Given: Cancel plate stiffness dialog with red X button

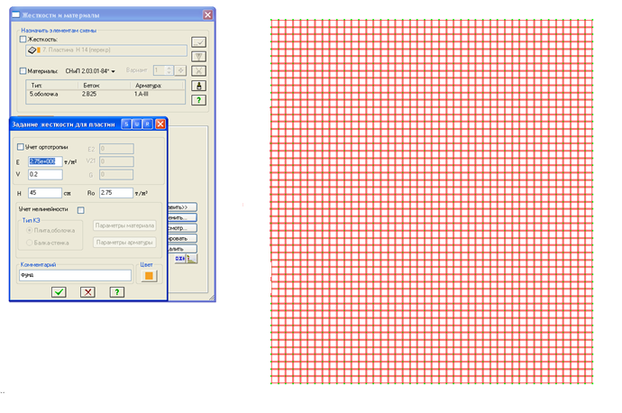Looking at the screenshot, I should [88, 292].
